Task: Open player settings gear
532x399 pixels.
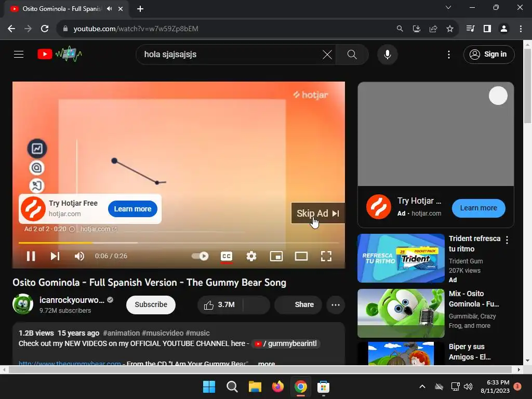Action: (251, 256)
